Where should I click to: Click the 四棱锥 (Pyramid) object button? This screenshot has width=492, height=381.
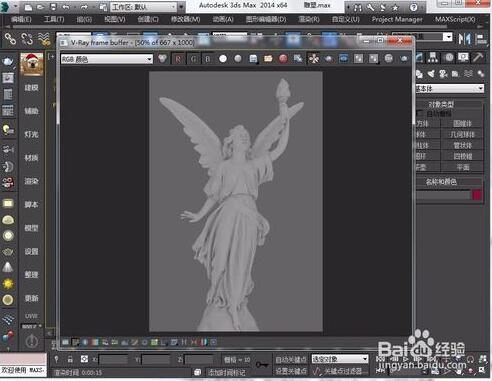coord(463,156)
